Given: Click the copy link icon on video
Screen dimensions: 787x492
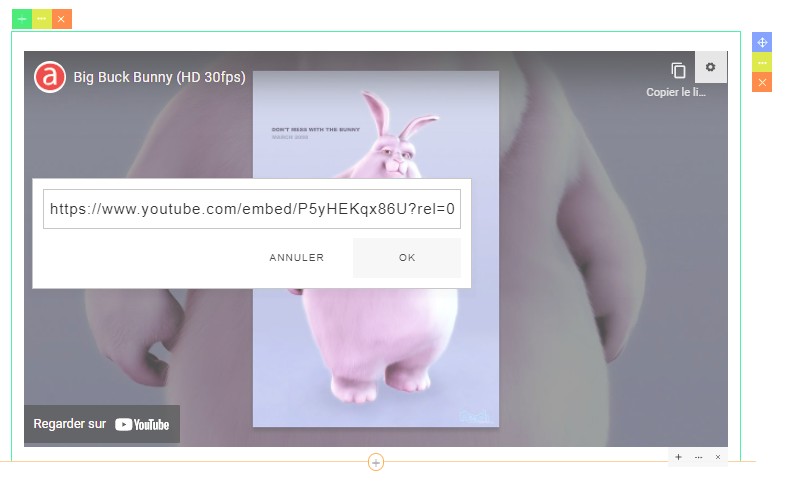Looking at the screenshot, I should point(678,70).
